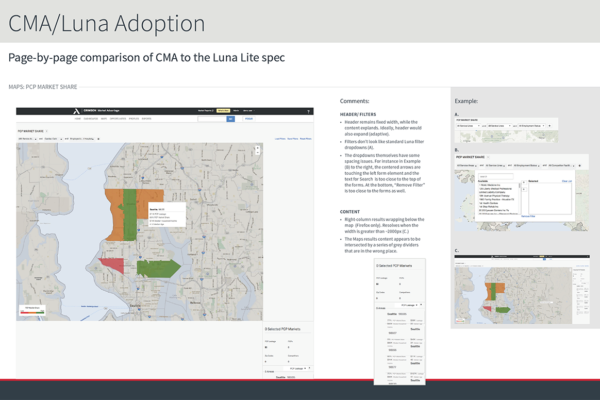Click the CMA/Luna Adoption slide title
The height and width of the screenshot is (400, 600).
point(107,23)
